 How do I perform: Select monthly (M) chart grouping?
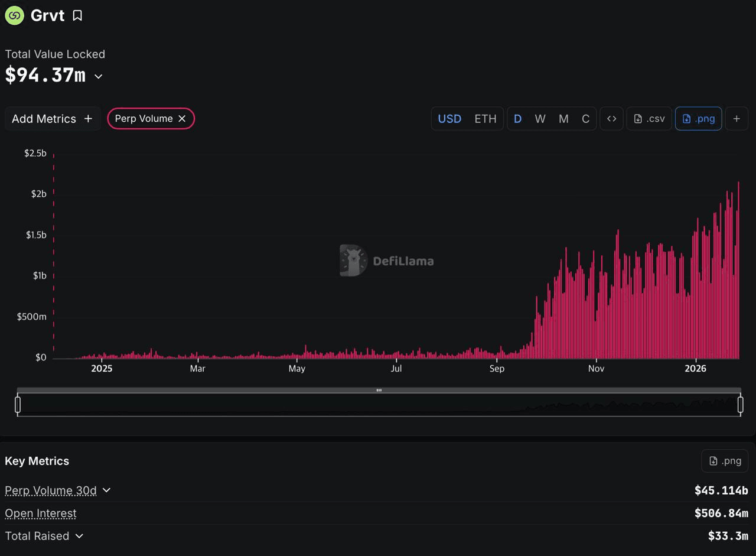point(563,119)
